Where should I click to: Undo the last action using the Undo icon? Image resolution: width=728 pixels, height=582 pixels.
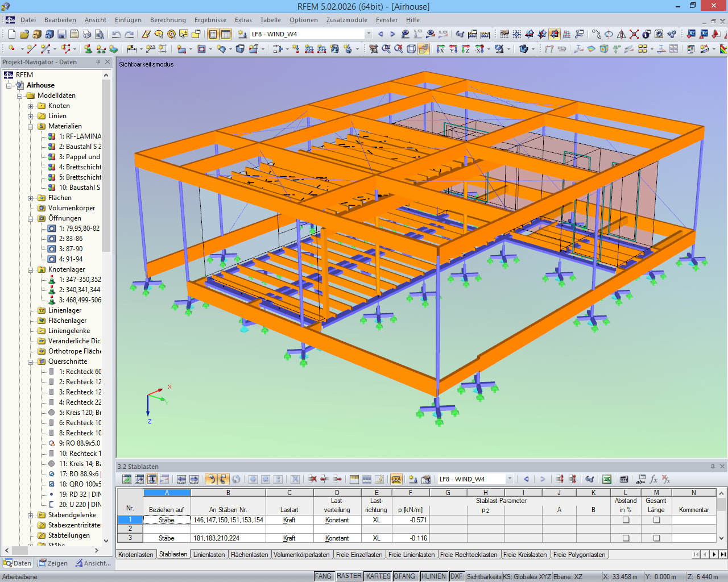click(x=116, y=34)
